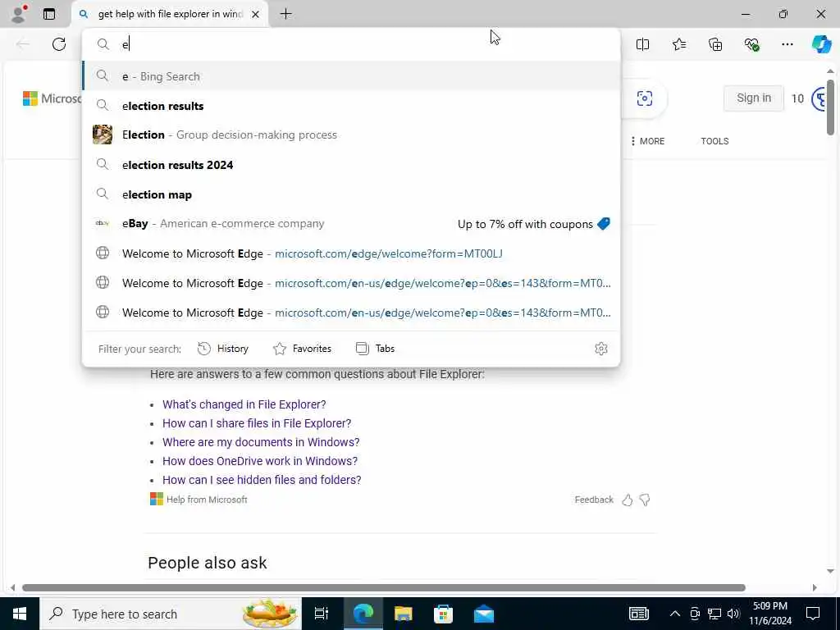This screenshot has width=840, height=630.
Task: Open 'How can I see hidden files and folders?'
Action: coord(262,479)
